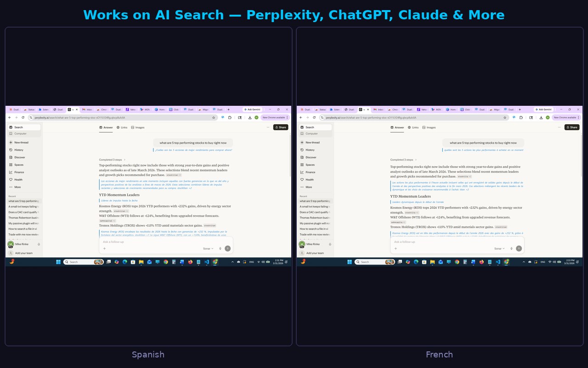Image resolution: width=588 pixels, height=368 pixels.
Task: Click Ask Gemini in the Spanish screenshot's browser
Action: (x=252, y=109)
